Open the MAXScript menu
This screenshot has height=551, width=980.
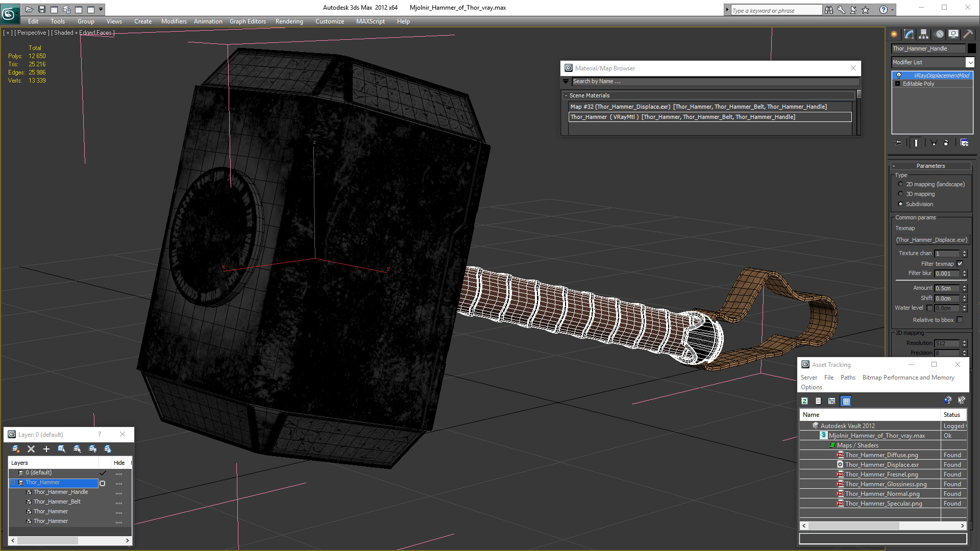click(x=370, y=21)
